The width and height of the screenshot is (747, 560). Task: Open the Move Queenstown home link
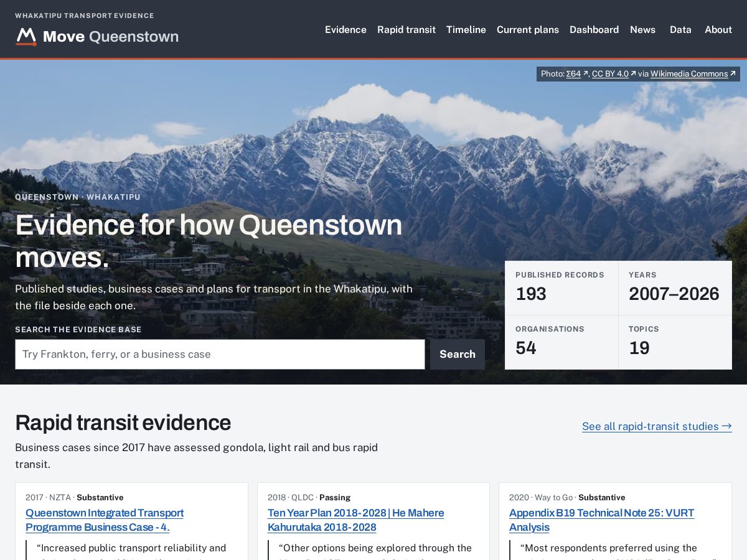pos(97,37)
